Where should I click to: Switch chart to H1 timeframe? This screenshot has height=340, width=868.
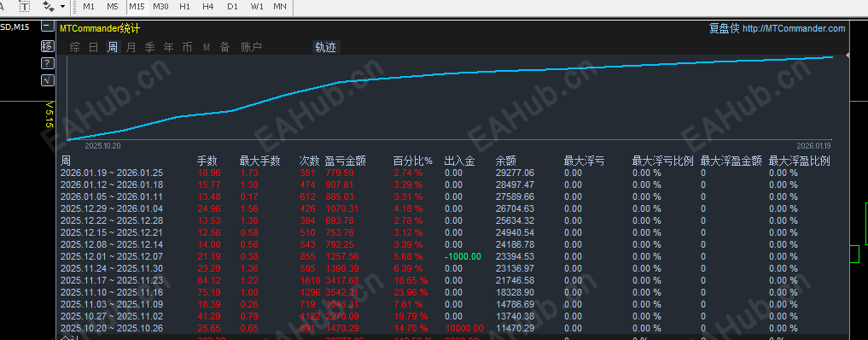point(185,7)
